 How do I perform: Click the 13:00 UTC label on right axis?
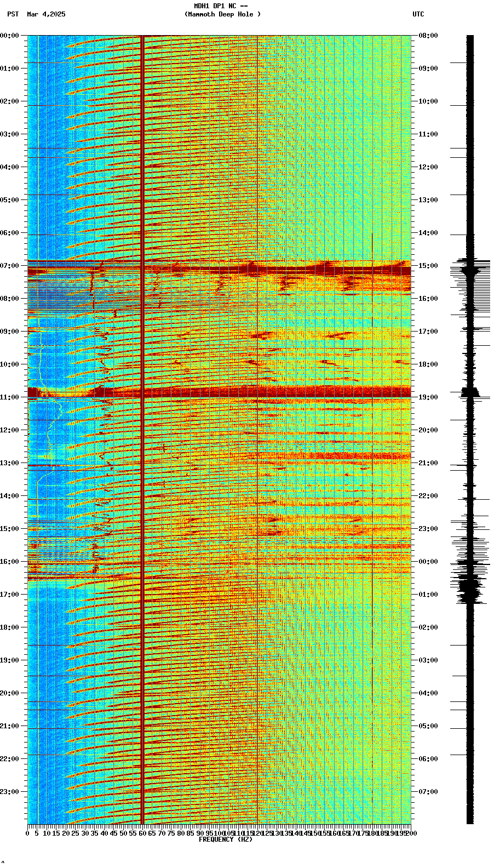point(428,200)
